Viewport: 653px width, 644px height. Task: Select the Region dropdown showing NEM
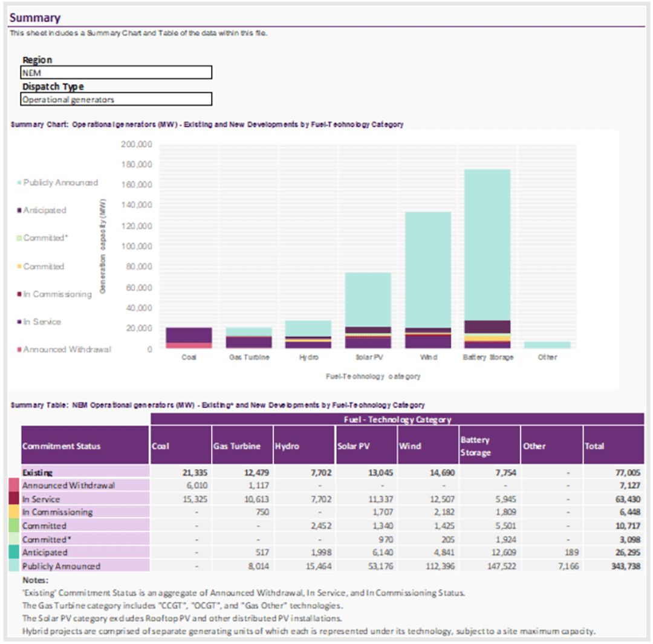116,73
